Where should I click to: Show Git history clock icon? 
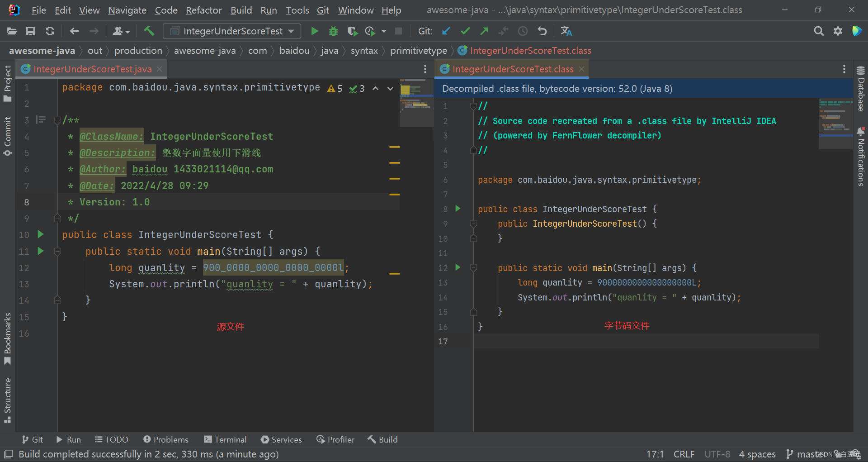coord(523,31)
